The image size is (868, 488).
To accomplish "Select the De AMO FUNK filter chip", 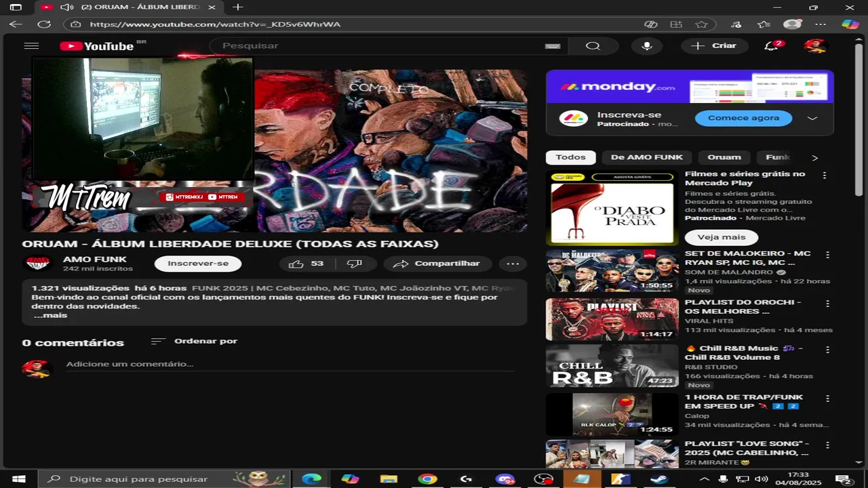I will pos(646,157).
